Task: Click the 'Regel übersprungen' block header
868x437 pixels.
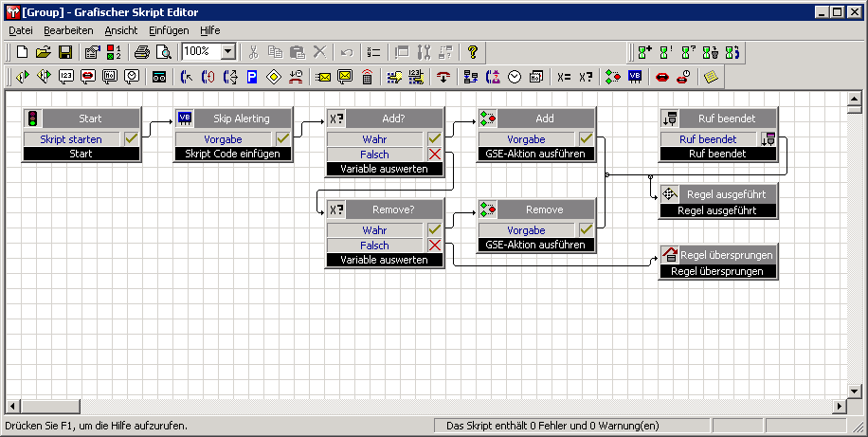Action: tap(727, 255)
